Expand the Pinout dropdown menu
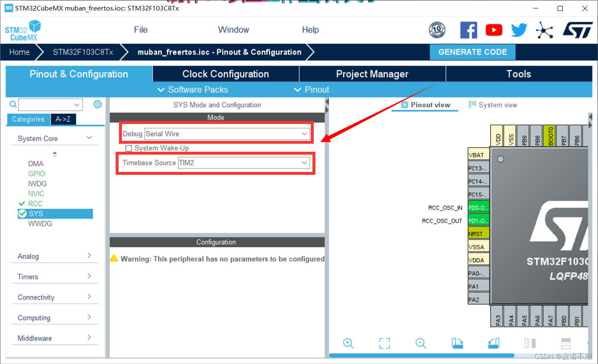This screenshot has height=364, width=598. tap(311, 90)
